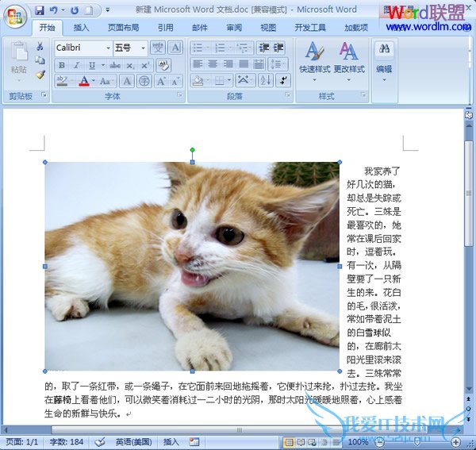The width and height of the screenshot is (476, 450).
Task: Save the document via quick access toolbar
Action: [x=40, y=10]
